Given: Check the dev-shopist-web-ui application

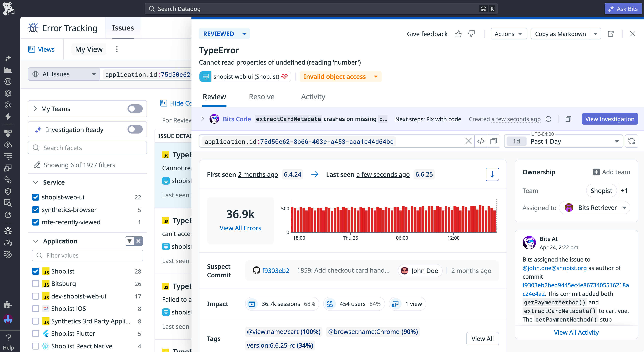Looking at the screenshot, I should (36, 296).
